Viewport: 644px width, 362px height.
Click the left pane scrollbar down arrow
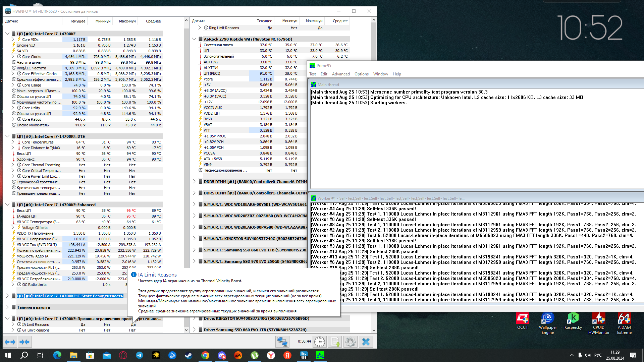coord(186,330)
